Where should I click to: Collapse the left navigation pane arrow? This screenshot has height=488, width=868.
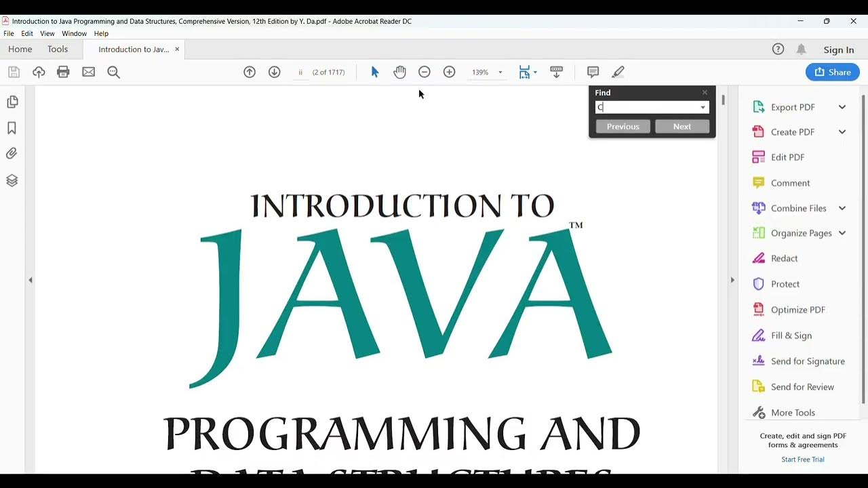tap(30, 280)
